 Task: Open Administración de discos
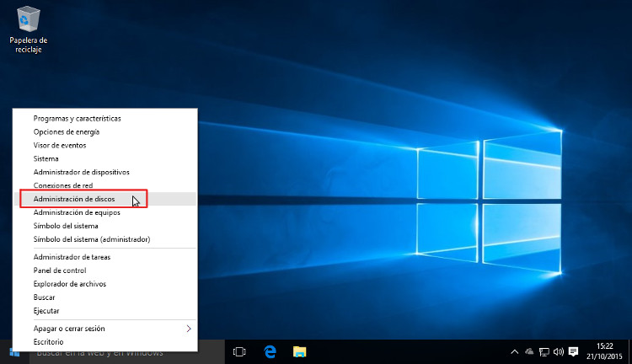tap(104, 199)
